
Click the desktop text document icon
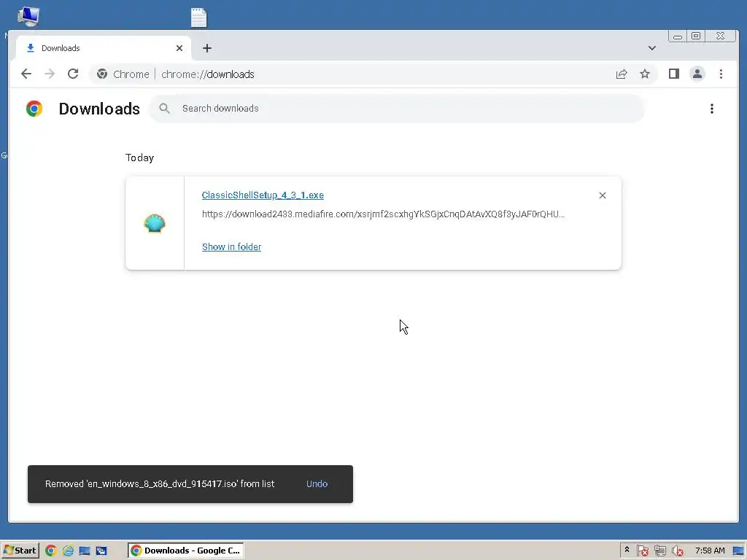[x=198, y=17]
